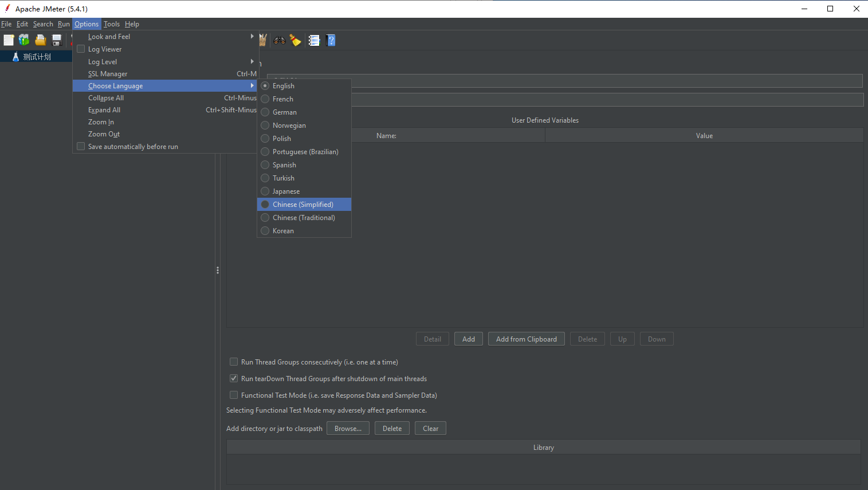Open the Function Helper list icon

coord(314,40)
